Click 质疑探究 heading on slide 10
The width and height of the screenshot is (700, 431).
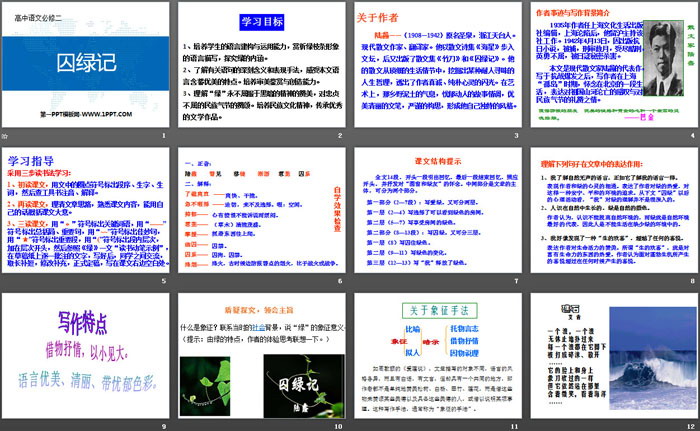[259, 310]
